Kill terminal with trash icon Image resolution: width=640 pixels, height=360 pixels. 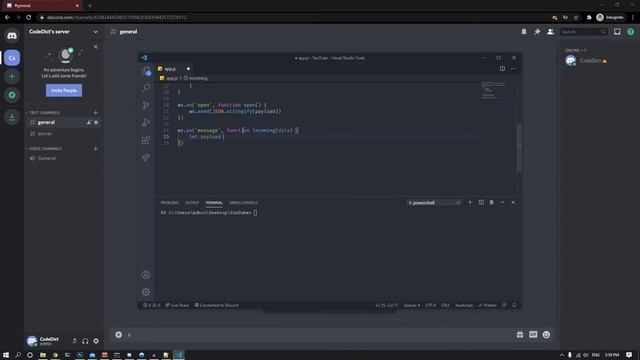pos(491,202)
